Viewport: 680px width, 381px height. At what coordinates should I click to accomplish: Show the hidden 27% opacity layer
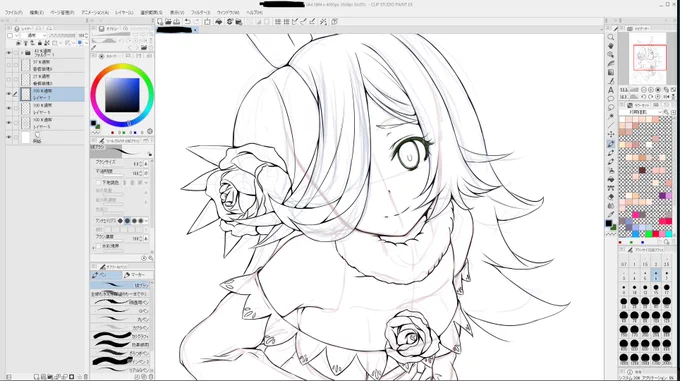[9, 80]
